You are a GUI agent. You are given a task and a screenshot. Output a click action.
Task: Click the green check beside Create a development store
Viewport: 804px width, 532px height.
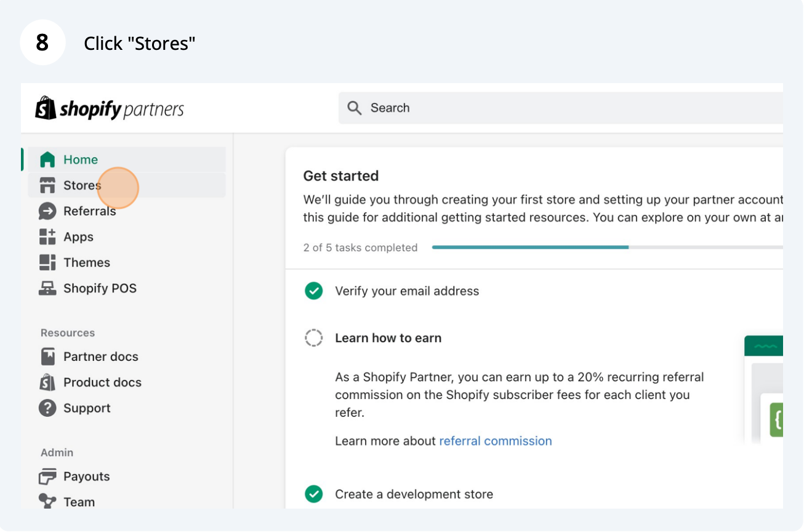[x=314, y=494]
